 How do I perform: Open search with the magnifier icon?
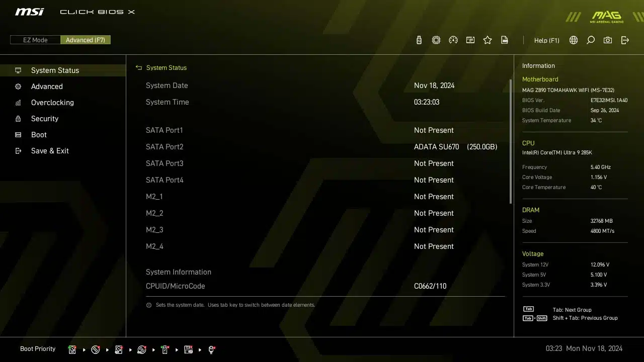pos(591,40)
